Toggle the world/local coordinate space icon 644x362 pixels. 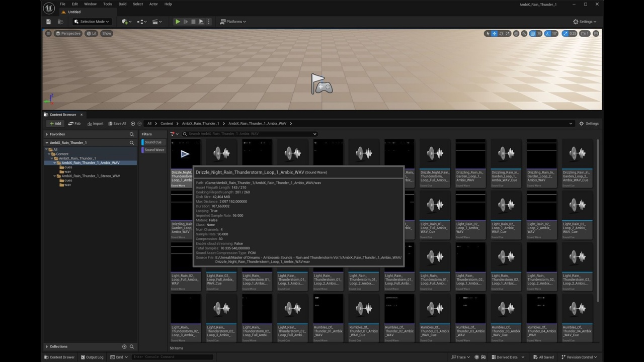click(x=516, y=34)
